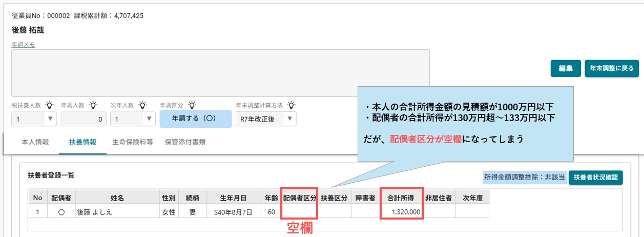Click the 従業員No：000002 text

[x=41, y=15]
